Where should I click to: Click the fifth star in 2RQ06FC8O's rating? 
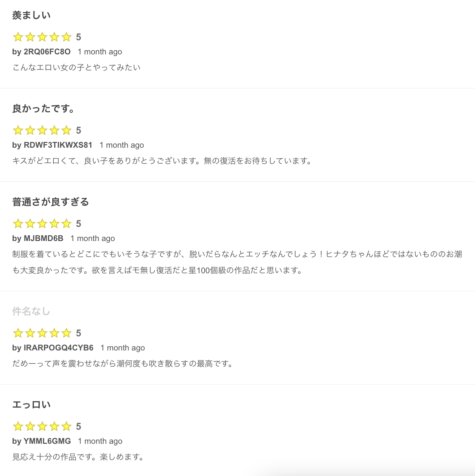pos(66,37)
